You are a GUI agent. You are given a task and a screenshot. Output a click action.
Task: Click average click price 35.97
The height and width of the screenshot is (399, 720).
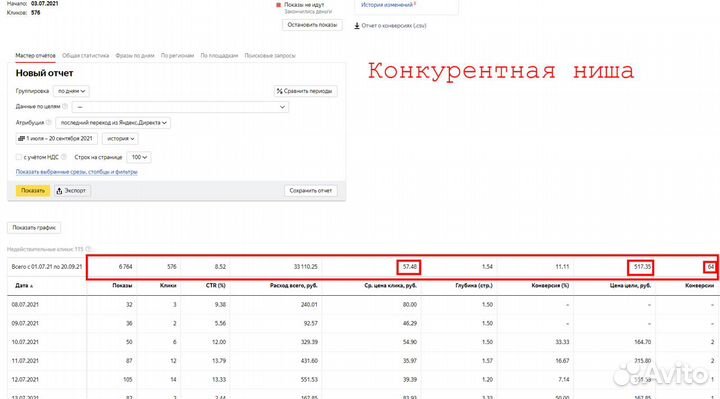pos(409,361)
